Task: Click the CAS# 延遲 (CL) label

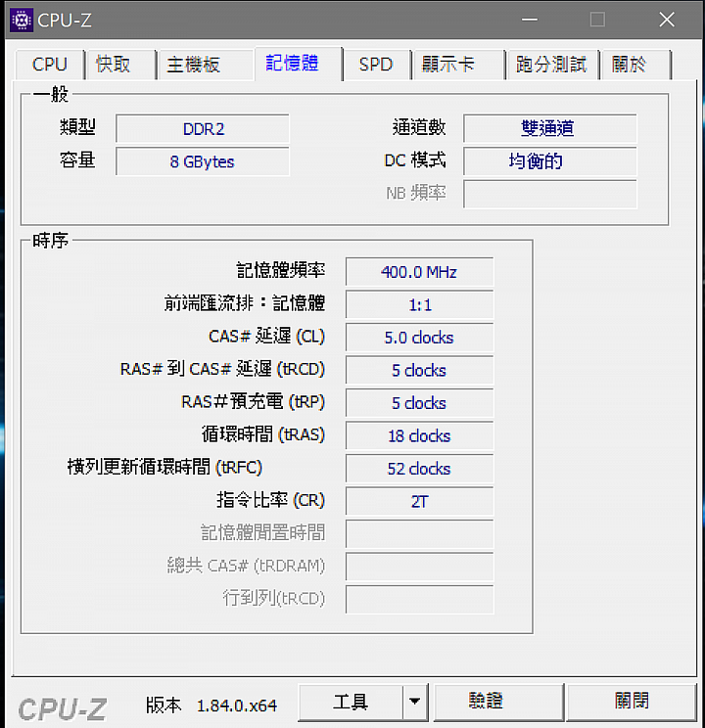Action: (x=266, y=337)
